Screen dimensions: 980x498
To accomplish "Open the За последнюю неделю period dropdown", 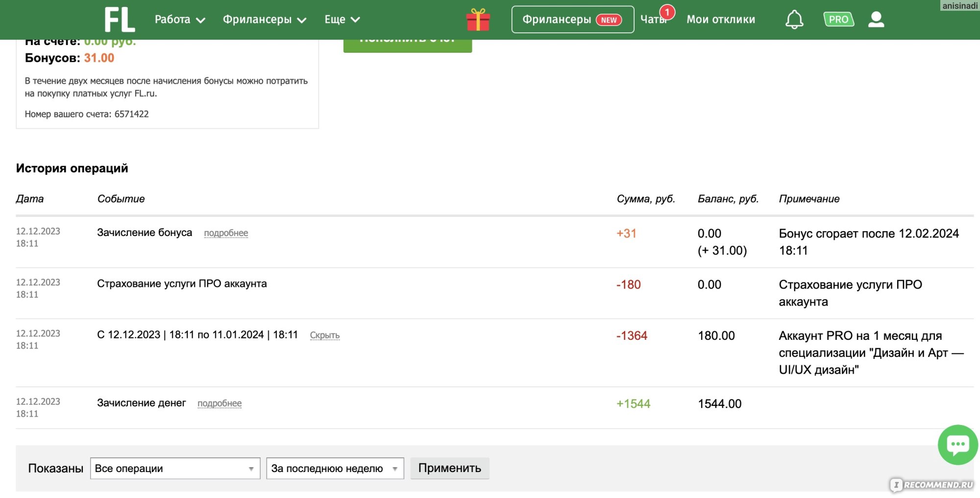I will click(x=335, y=468).
